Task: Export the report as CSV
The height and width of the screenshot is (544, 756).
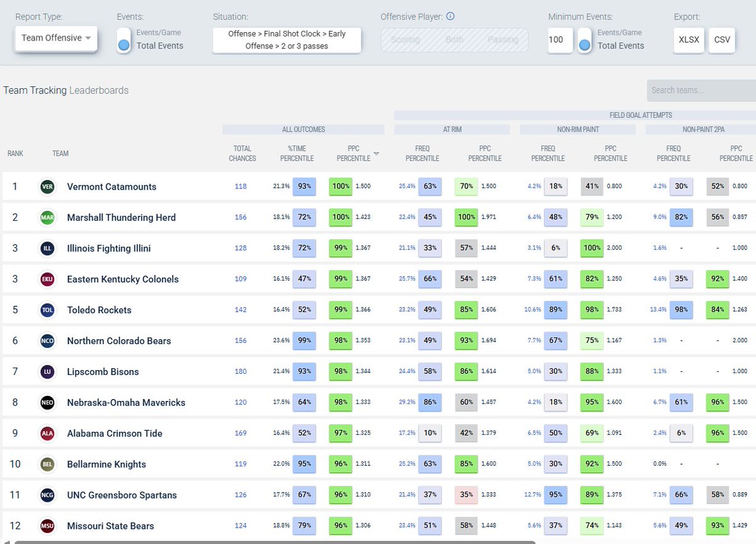Action: pos(722,40)
